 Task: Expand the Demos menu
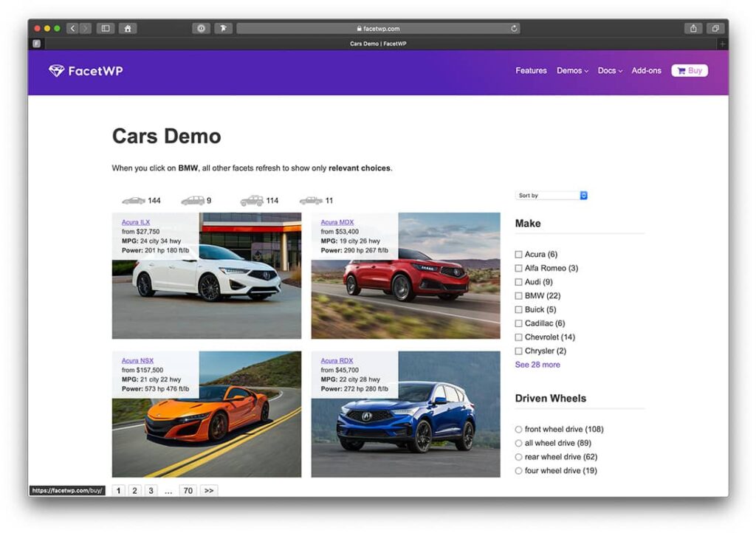pos(572,71)
